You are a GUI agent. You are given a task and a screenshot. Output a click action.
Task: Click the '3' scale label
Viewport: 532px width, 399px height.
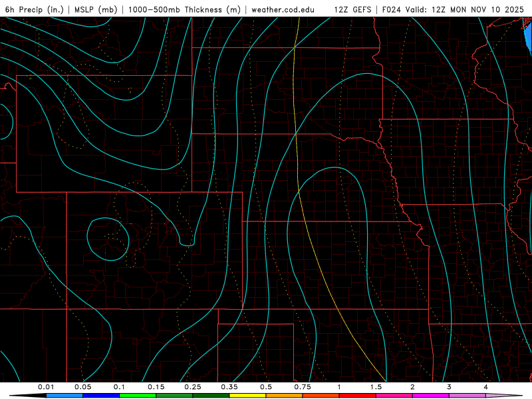click(450, 387)
